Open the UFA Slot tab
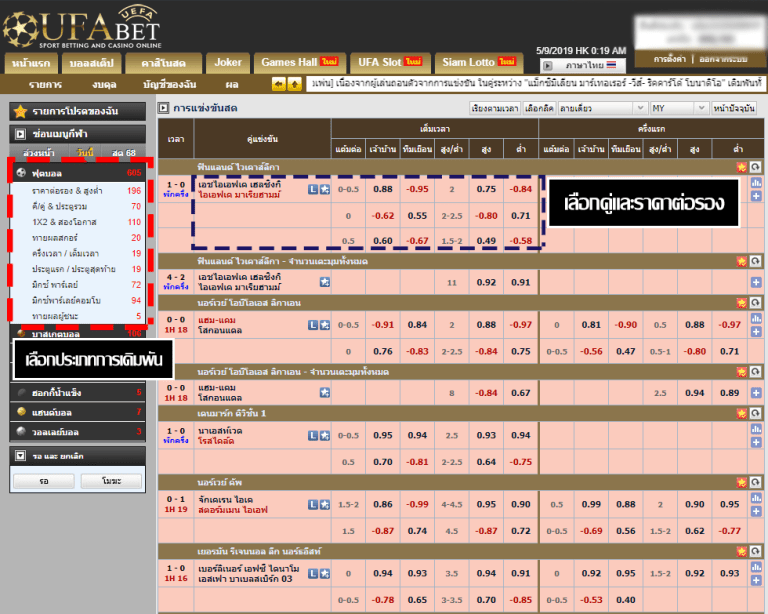Screen dimensions: 768x614 click(x=390, y=63)
